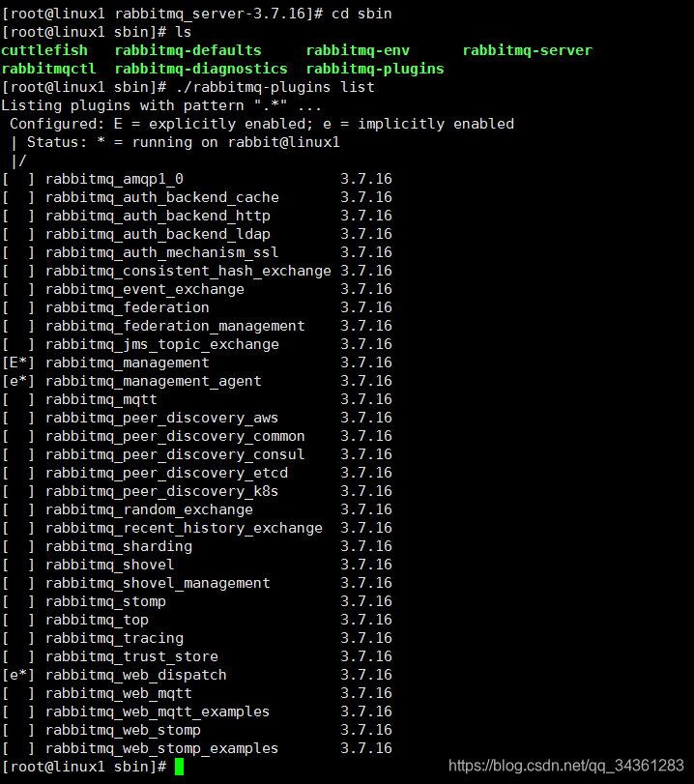Click the rabbitmq_management plugin name

pyautogui.click(x=127, y=363)
